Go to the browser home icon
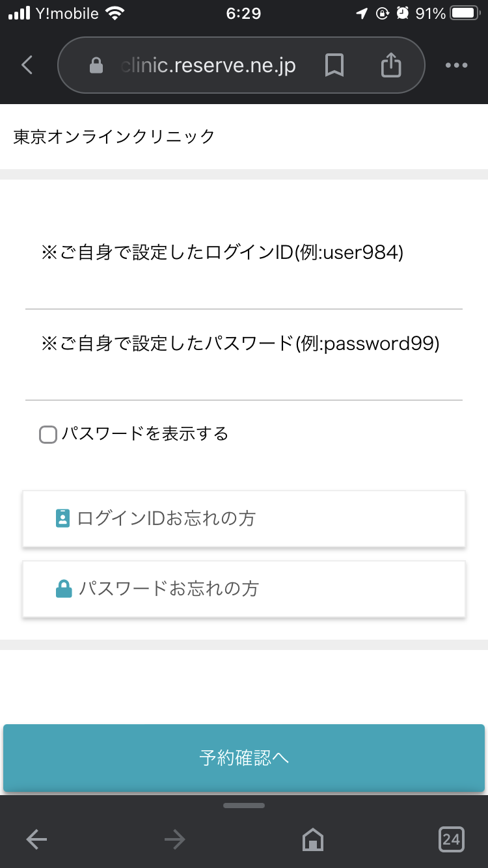The height and width of the screenshot is (868, 488). point(312,840)
